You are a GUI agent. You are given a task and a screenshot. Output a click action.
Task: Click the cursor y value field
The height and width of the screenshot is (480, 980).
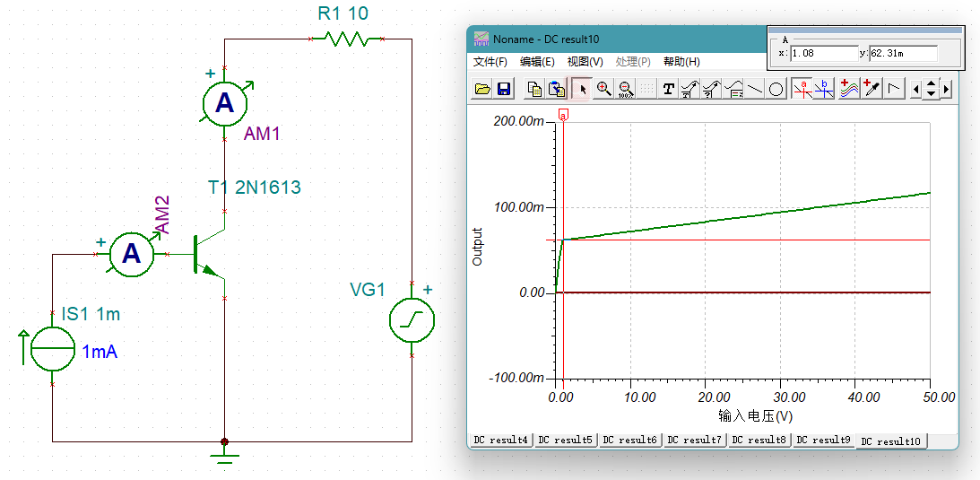pos(903,54)
